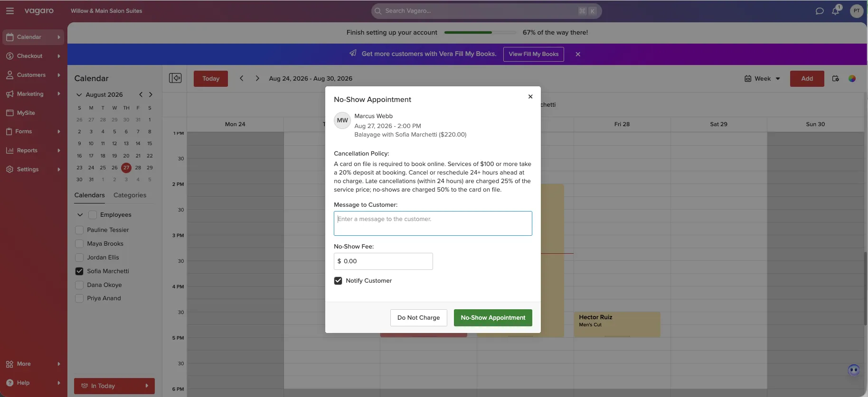Click the Search Vagaro search box
Viewport: 868px width, 397px height.
(x=487, y=11)
